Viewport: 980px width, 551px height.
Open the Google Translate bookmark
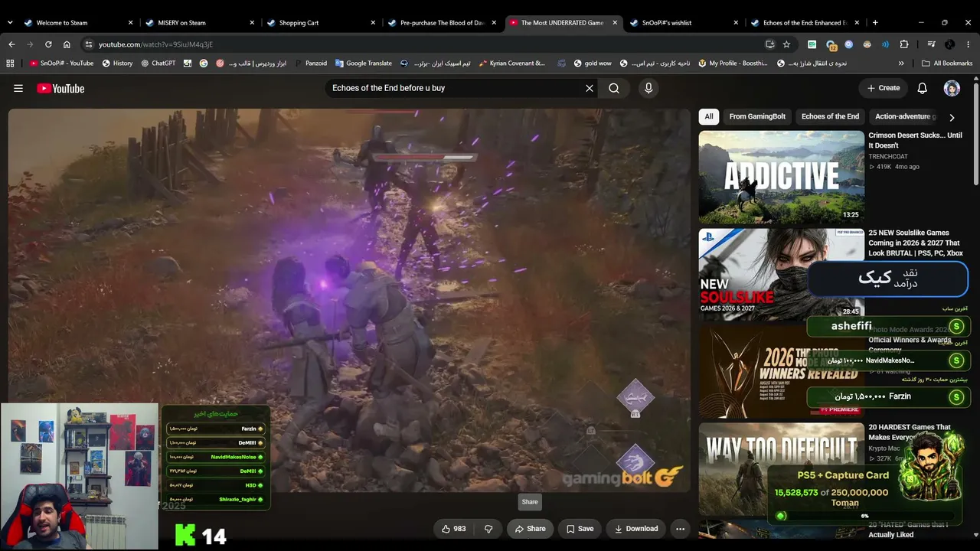click(x=363, y=64)
